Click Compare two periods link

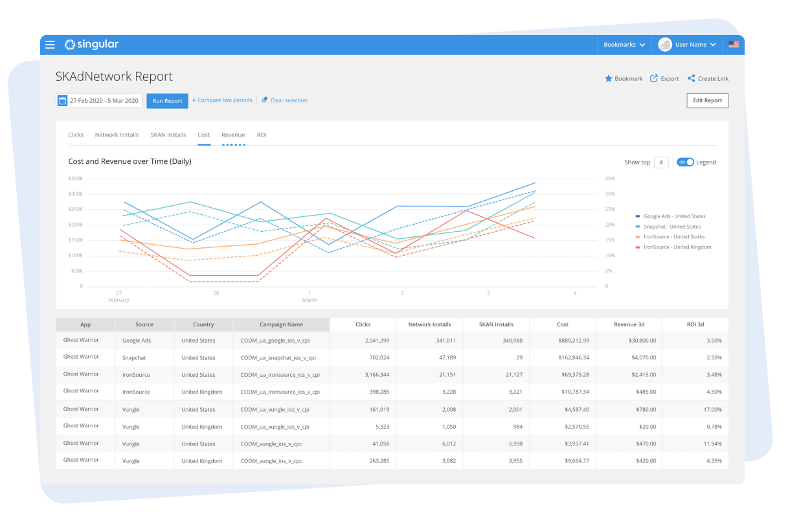pos(222,100)
